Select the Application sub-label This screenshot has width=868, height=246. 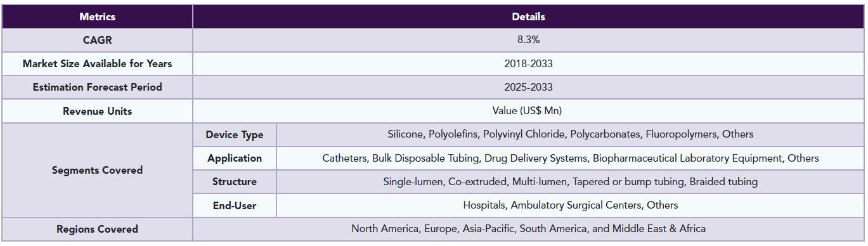[x=235, y=158]
